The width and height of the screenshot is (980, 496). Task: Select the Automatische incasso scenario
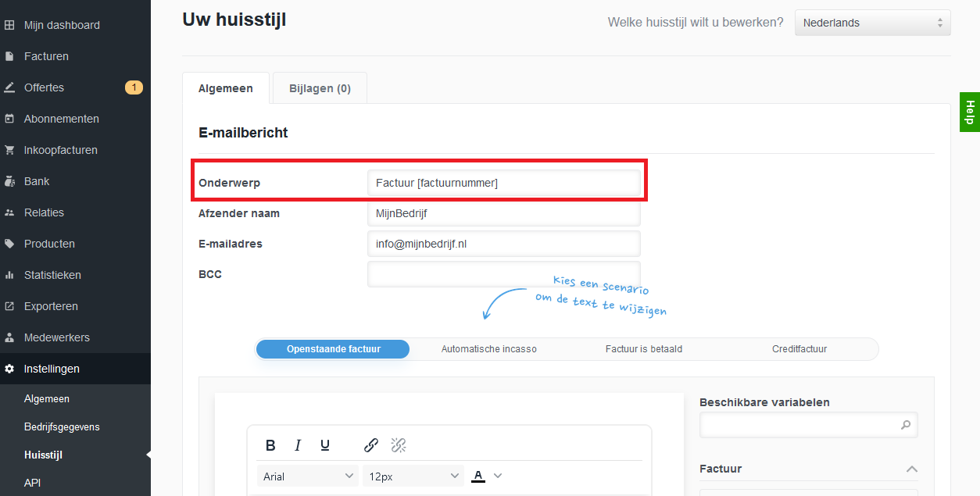[x=488, y=349]
